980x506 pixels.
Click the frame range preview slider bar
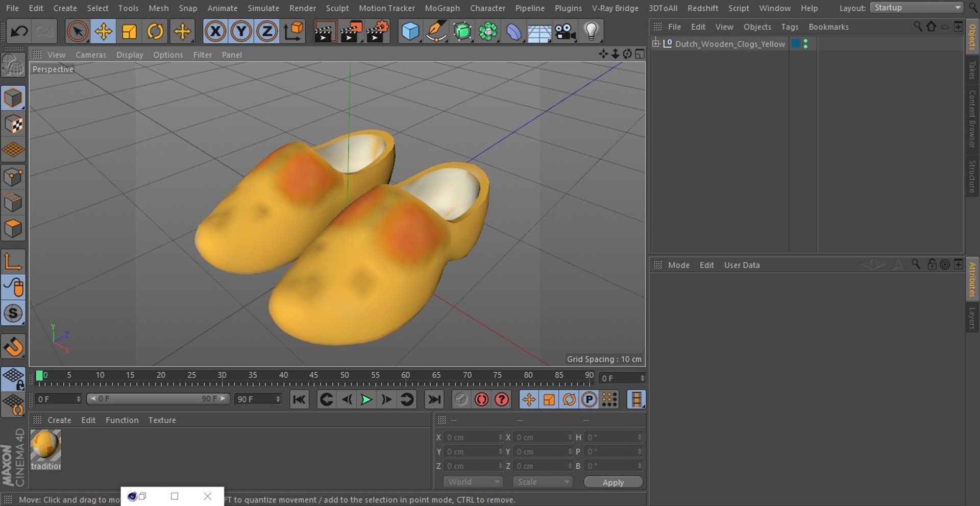158,399
